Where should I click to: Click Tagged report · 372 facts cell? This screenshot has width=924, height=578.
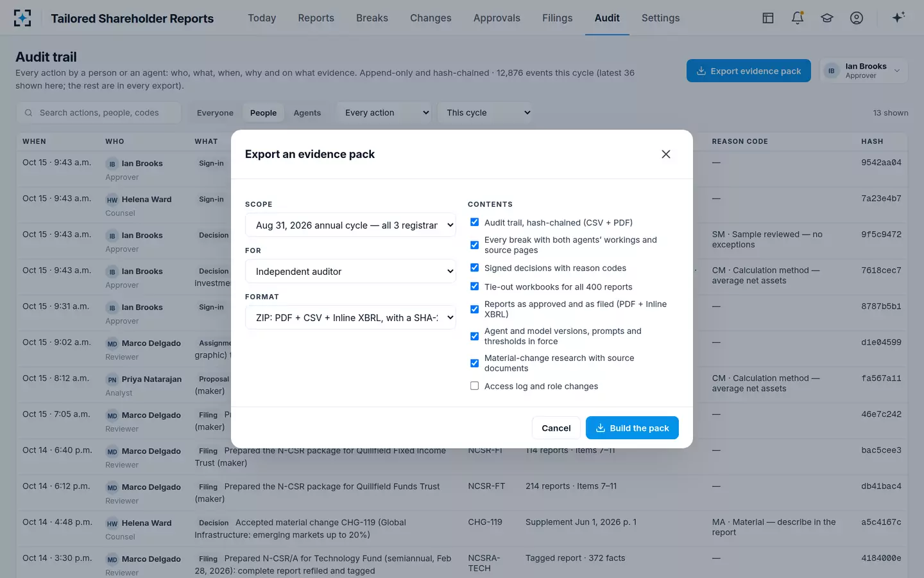tap(575, 558)
